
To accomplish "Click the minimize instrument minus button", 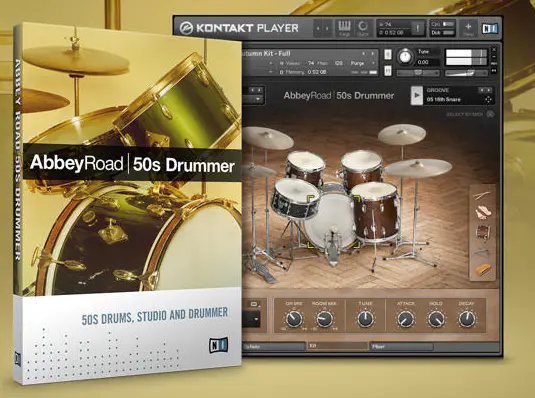I will pos(494,57).
